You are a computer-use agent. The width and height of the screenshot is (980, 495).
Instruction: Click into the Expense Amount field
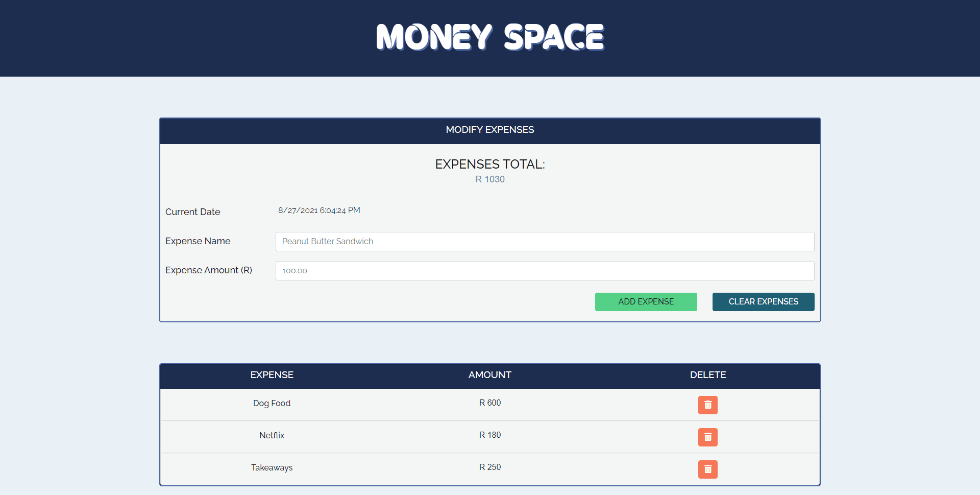coord(545,271)
